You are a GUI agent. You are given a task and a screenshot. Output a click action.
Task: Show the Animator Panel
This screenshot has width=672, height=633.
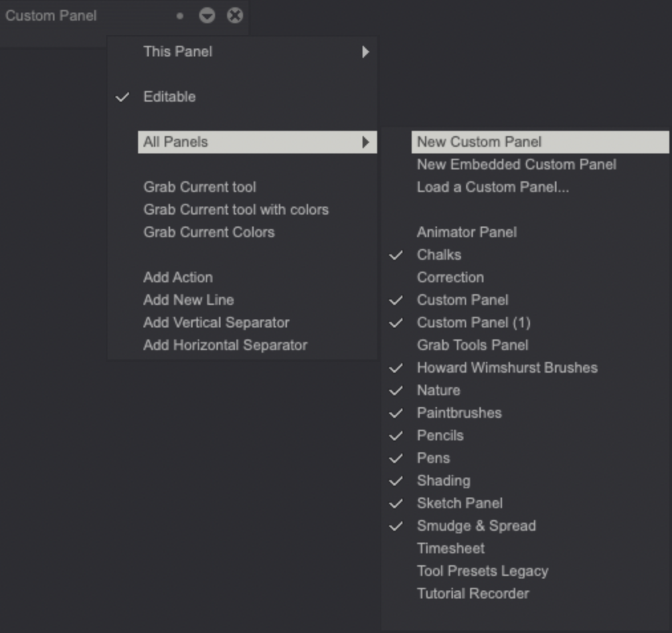(467, 232)
